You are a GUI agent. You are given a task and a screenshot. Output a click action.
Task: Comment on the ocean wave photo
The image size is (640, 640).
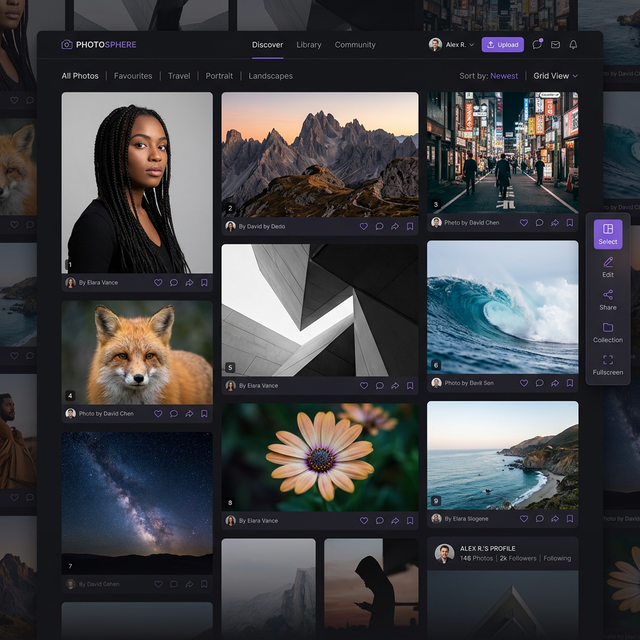[539, 382]
